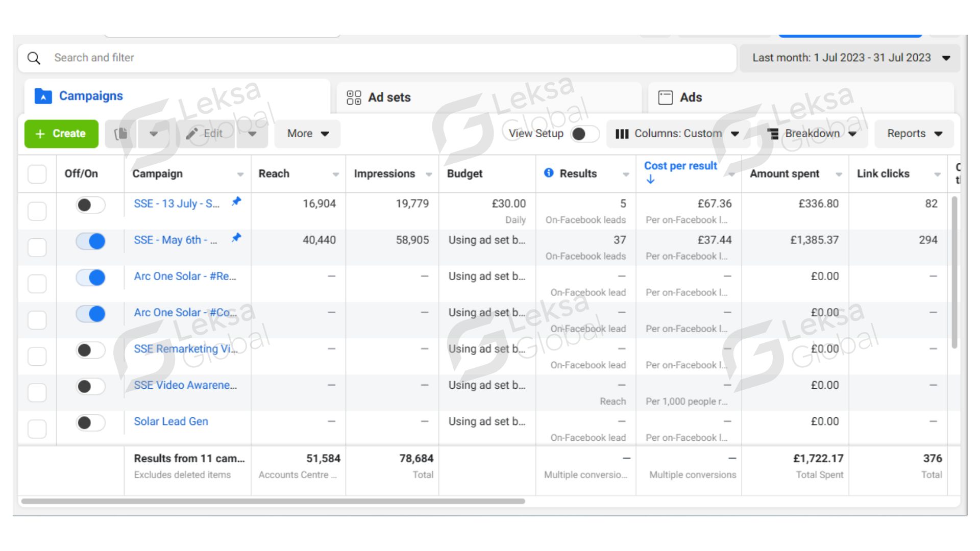Click the Columns: Custom bars icon
Viewport: 980px width, 551px height.
tap(622, 134)
